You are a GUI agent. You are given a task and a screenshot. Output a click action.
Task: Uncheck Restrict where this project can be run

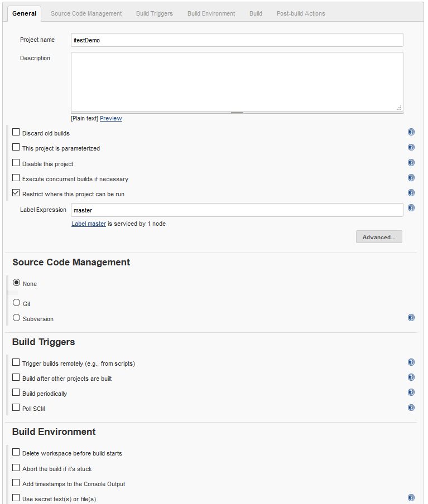pyautogui.click(x=16, y=193)
